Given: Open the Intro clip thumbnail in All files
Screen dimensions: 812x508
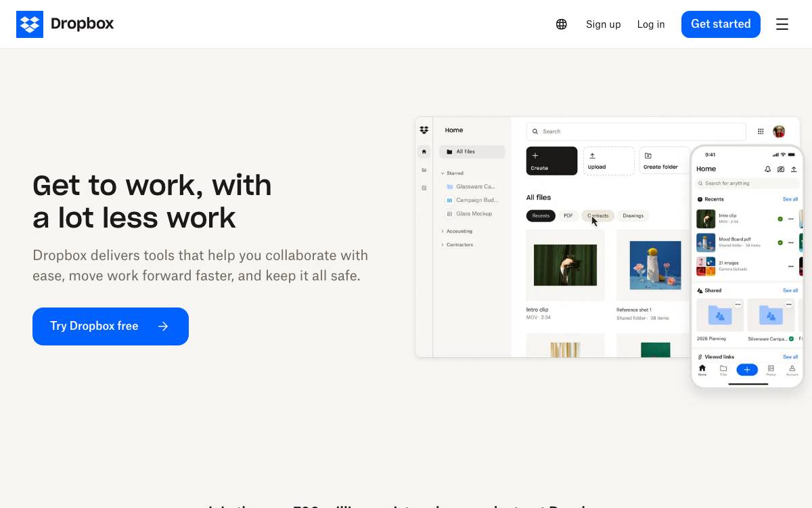Looking at the screenshot, I should (x=565, y=265).
